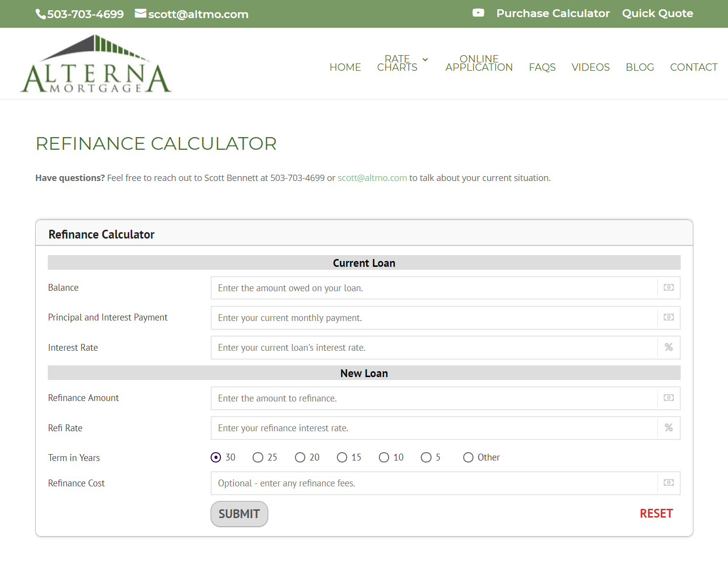Switch to the Online Application page
The image size is (728, 581).
point(478,63)
